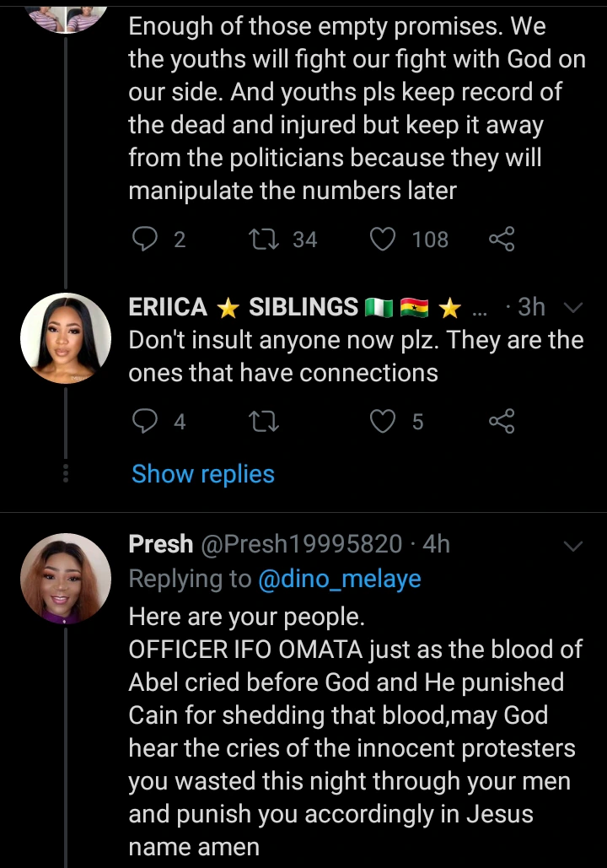Like the tweet with 108 likes
Image resolution: width=607 pixels, height=868 pixels.
pos(384,240)
